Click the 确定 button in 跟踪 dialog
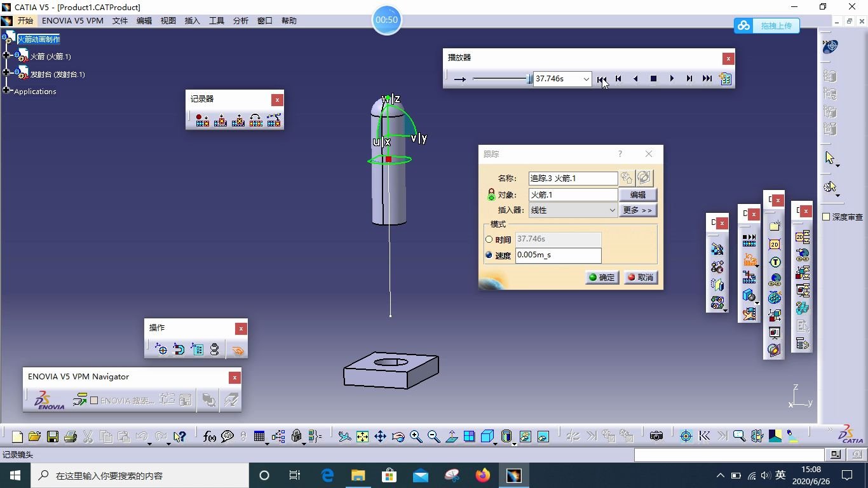This screenshot has width=868, height=488. [602, 278]
